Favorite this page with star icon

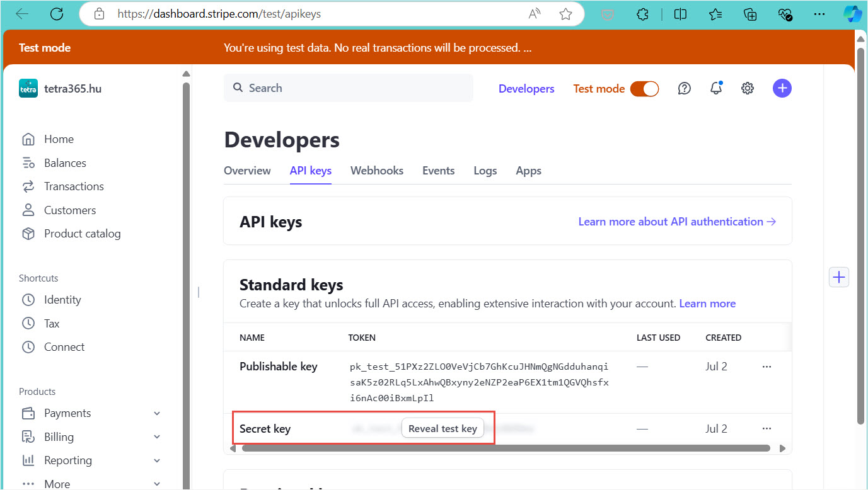click(565, 14)
